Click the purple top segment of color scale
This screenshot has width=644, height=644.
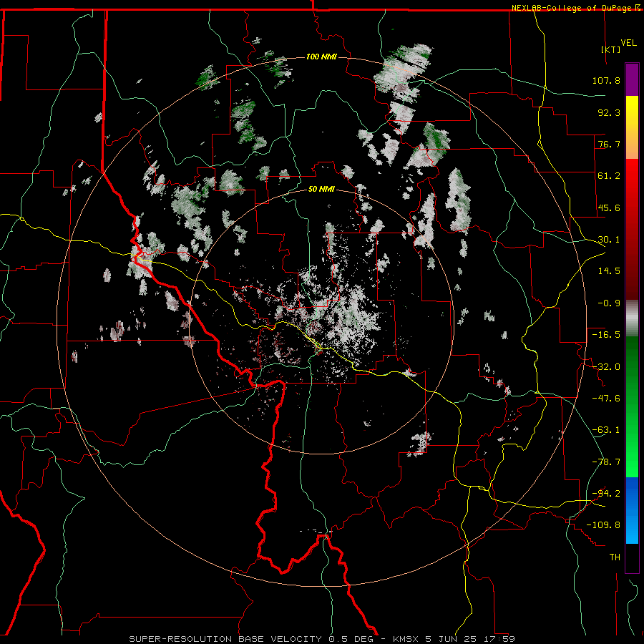pos(632,79)
